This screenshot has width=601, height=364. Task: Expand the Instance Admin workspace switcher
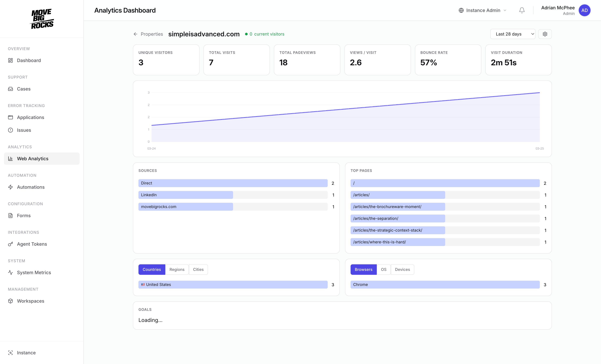point(483,10)
